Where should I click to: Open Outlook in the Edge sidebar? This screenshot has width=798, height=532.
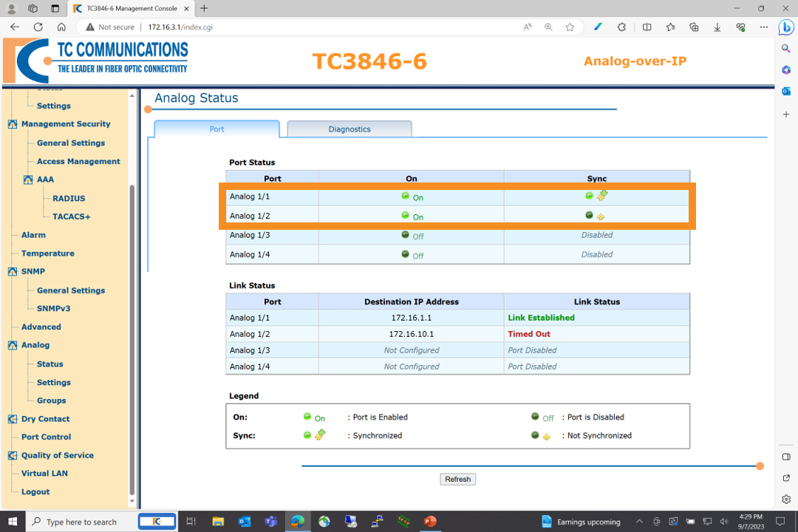[785, 91]
